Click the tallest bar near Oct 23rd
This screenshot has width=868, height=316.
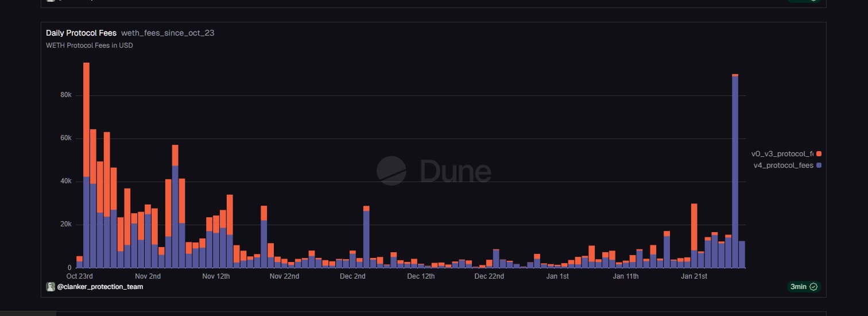pos(86,167)
